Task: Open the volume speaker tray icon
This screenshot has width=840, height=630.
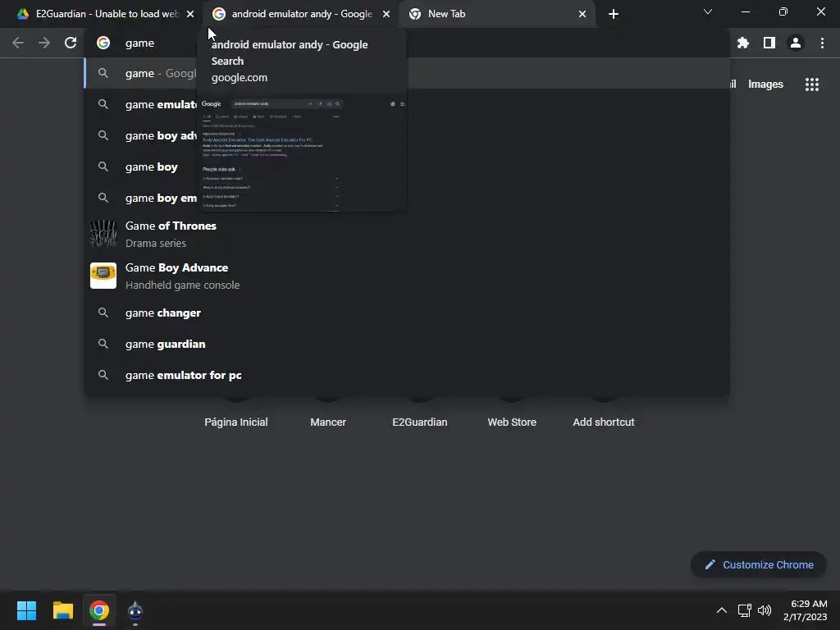Action: point(765,610)
